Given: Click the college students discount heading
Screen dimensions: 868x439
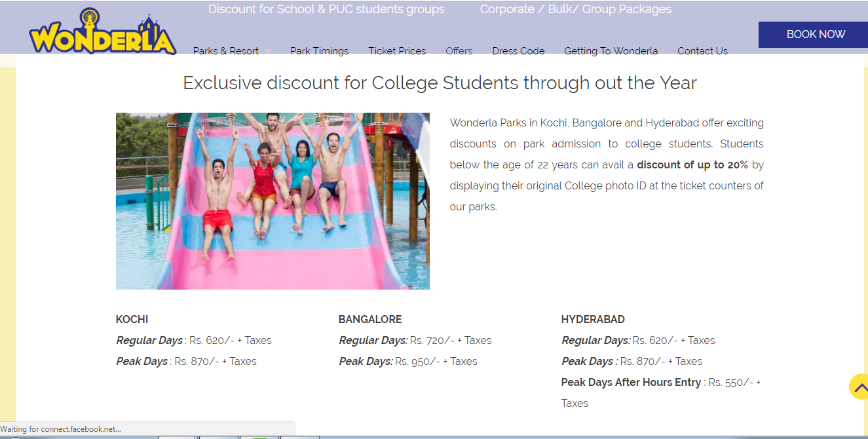Looking at the screenshot, I should pos(440,83).
